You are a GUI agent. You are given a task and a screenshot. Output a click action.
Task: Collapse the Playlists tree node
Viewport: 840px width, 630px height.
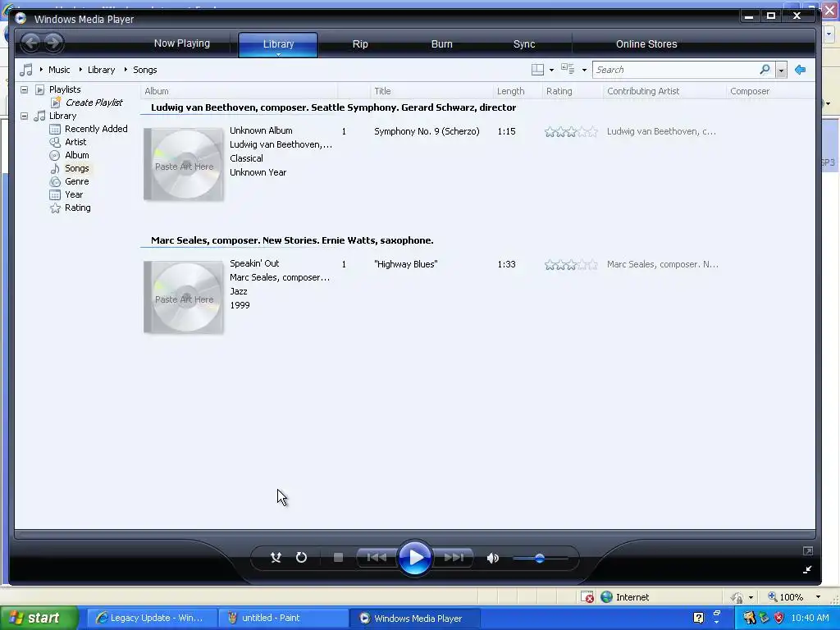[x=24, y=89]
